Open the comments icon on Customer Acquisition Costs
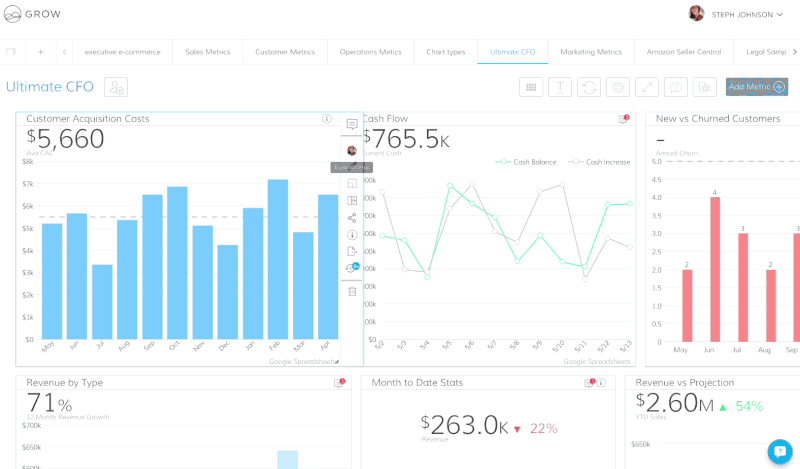This screenshot has width=800, height=469. (x=352, y=125)
